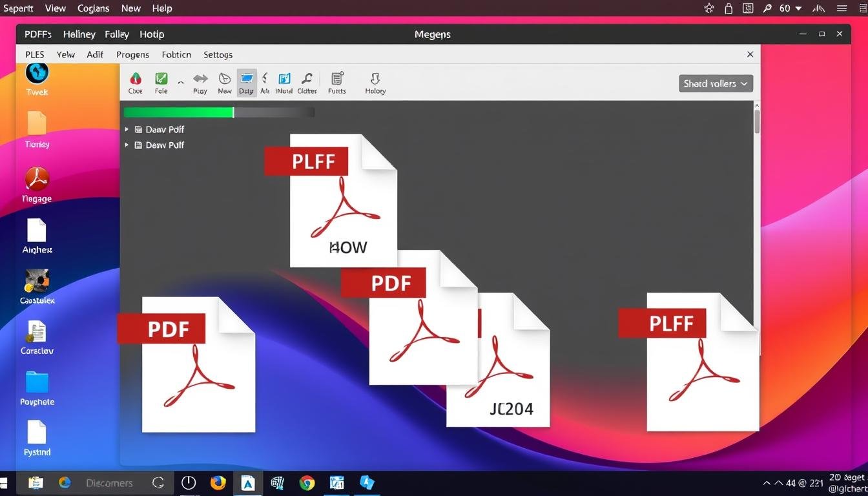Open the Shard rollers dropdown

click(x=716, y=83)
